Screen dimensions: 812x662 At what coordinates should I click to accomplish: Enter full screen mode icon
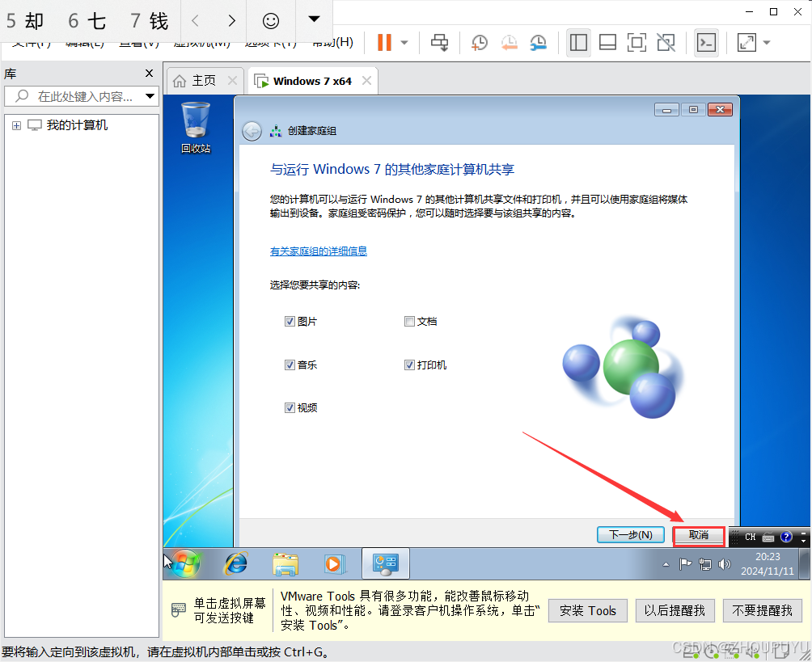tap(636, 43)
